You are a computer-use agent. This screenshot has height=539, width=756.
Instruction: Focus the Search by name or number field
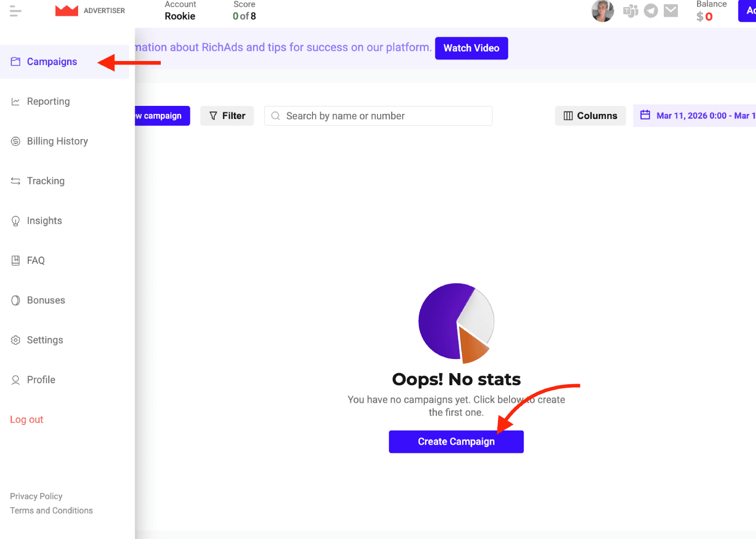click(378, 115)
